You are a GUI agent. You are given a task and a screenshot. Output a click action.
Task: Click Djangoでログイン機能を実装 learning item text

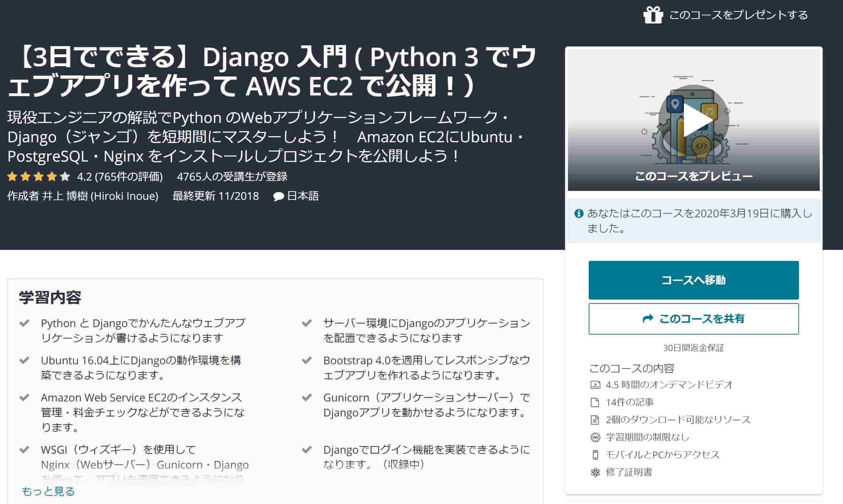point(427,457)
